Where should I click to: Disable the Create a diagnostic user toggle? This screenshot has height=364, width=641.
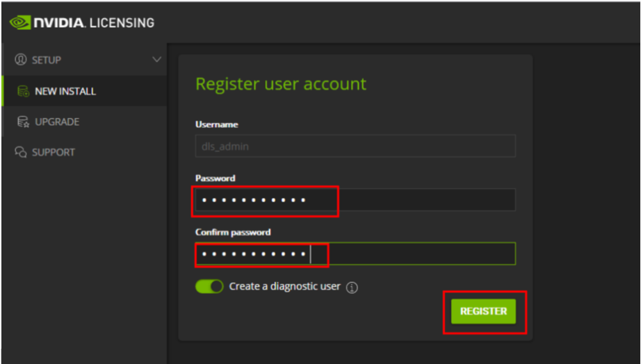(x=209, y=287)
